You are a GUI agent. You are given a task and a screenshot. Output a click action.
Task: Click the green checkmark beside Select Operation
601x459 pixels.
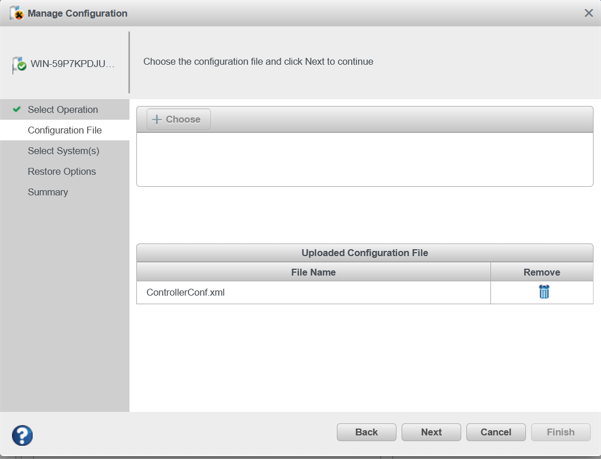[x=17, y=110]
